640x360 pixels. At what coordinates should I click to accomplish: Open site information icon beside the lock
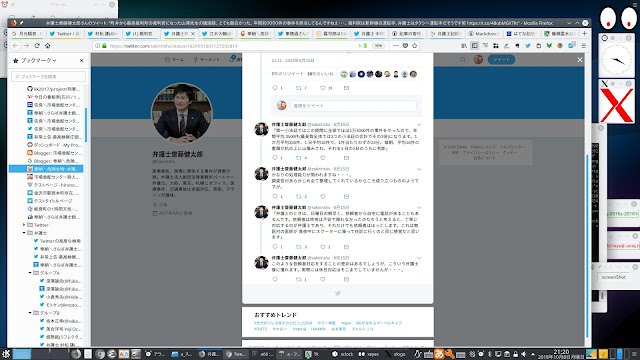tap(97, 46)
